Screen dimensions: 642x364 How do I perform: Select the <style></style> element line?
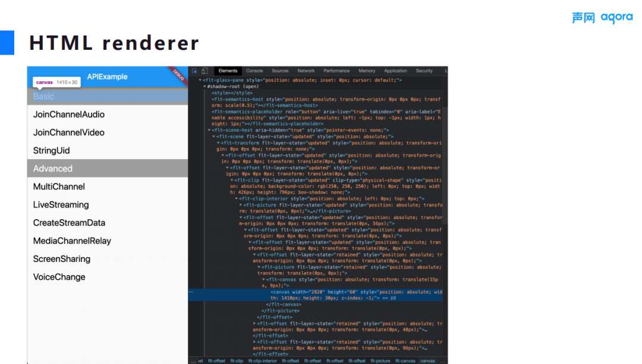[x=232, y=93]
